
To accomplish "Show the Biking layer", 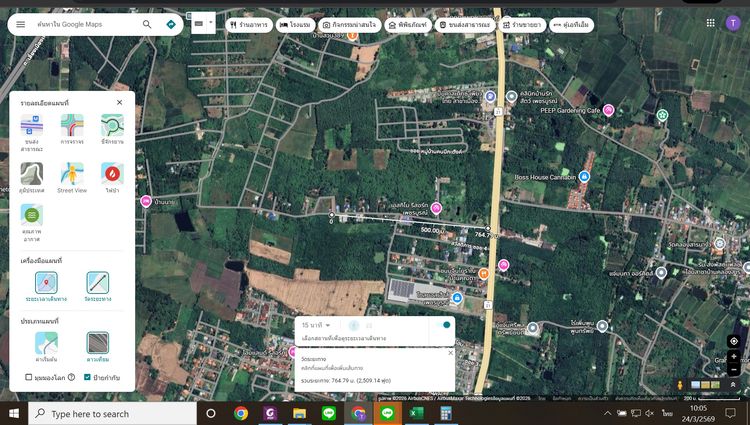I will [x=112, y=125].
